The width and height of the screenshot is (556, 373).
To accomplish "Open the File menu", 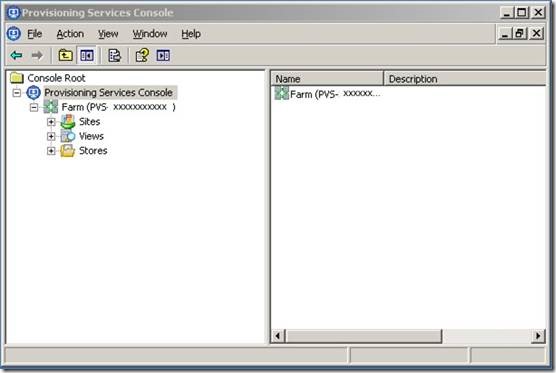I will coord(35,34).
